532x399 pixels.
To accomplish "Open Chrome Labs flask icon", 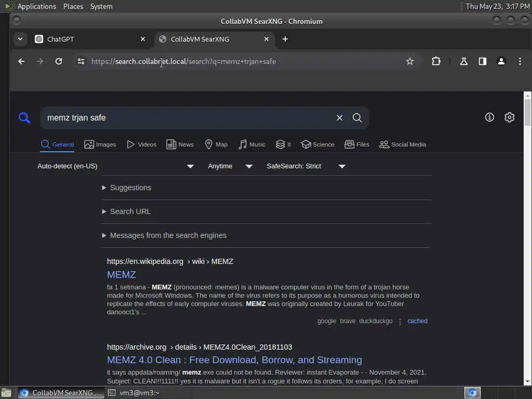I will pos(464,61).
